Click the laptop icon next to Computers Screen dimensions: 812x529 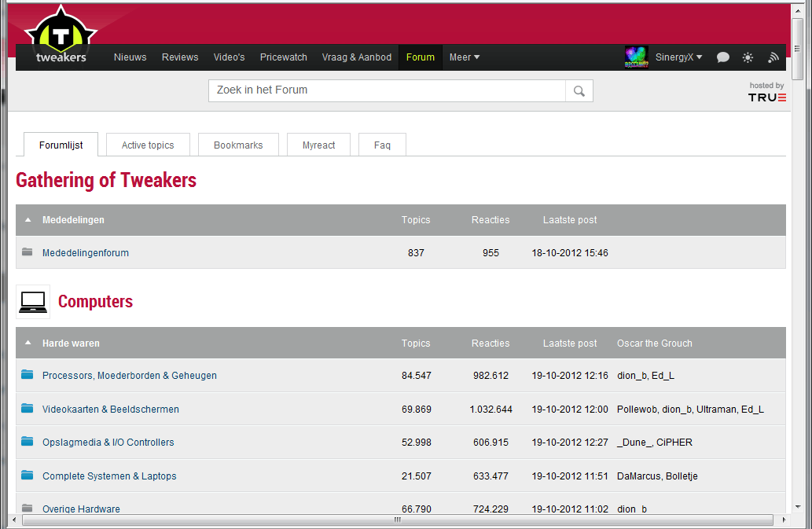(x=33, y=301)
